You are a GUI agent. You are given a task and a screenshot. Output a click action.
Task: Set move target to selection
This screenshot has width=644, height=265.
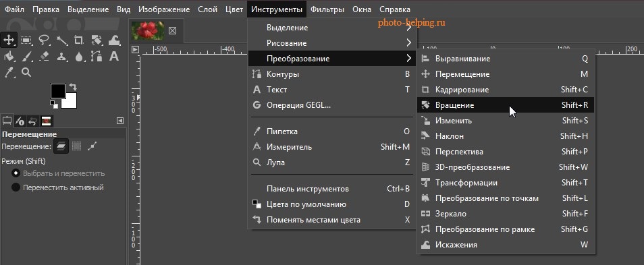(x=76, y=146)
